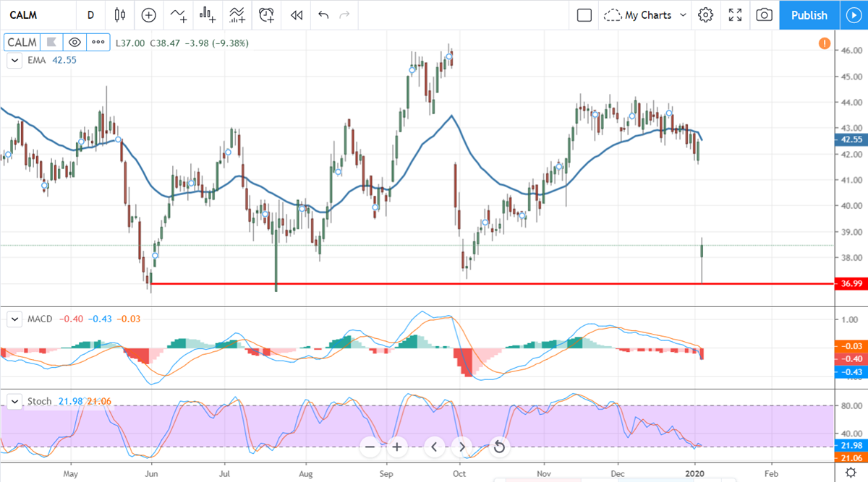Screen dimensions: 868x482
Task: Open indicator templates icon
Action: point(237,14)
